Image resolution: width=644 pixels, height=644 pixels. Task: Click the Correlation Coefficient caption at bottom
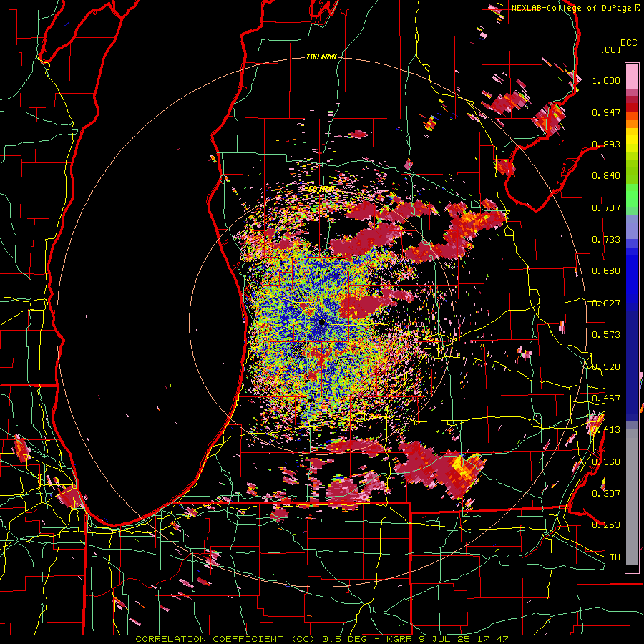[x=321, y=639]
